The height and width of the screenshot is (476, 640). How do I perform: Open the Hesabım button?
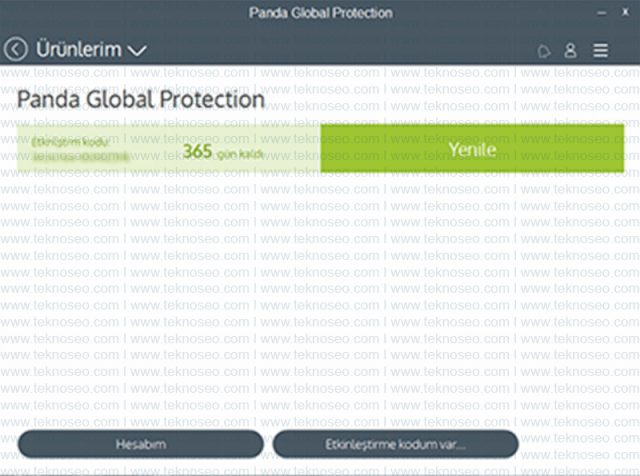pos(141,444)
